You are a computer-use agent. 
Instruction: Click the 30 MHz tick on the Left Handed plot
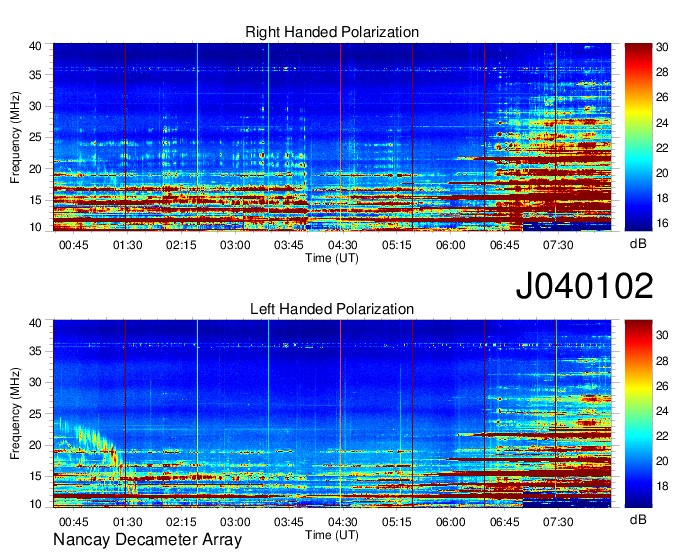[x=35, y=382]
